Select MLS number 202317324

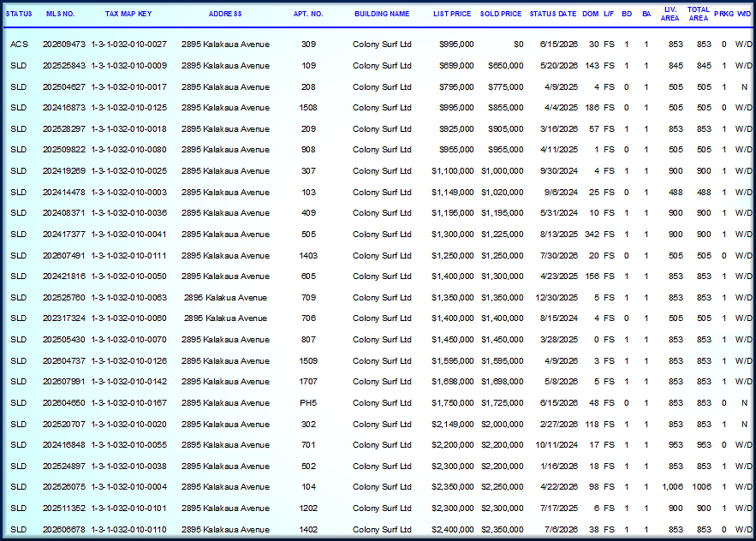click(x=64, y=318)
